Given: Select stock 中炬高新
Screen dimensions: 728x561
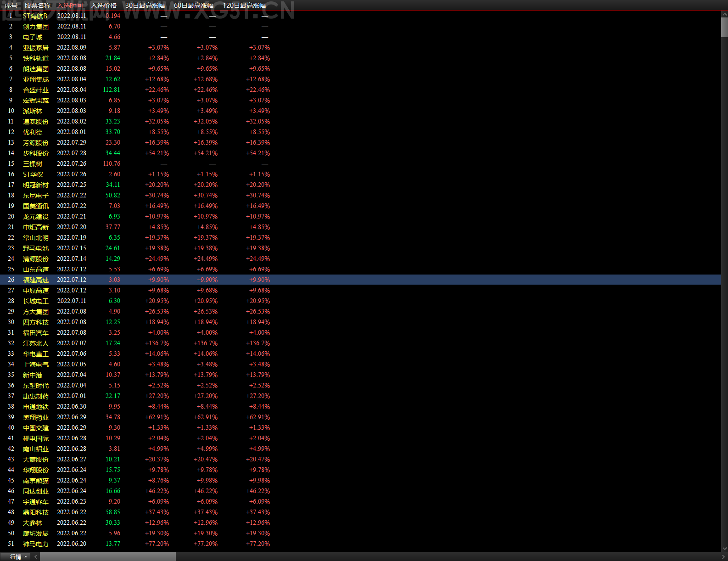Looking at the screenshot, I should pos(36,227).
